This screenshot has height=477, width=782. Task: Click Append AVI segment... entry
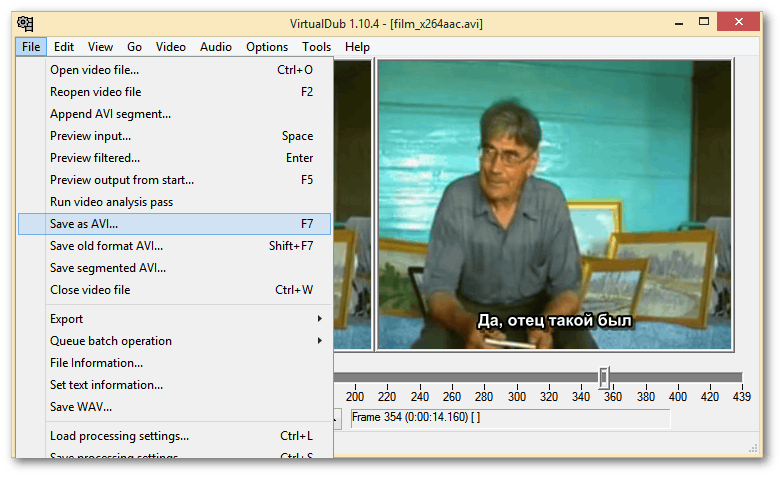coord(110,114)
